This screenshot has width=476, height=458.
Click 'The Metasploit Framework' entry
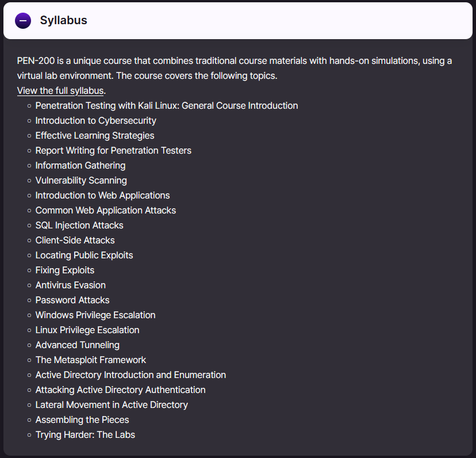(x=91, y=360)
